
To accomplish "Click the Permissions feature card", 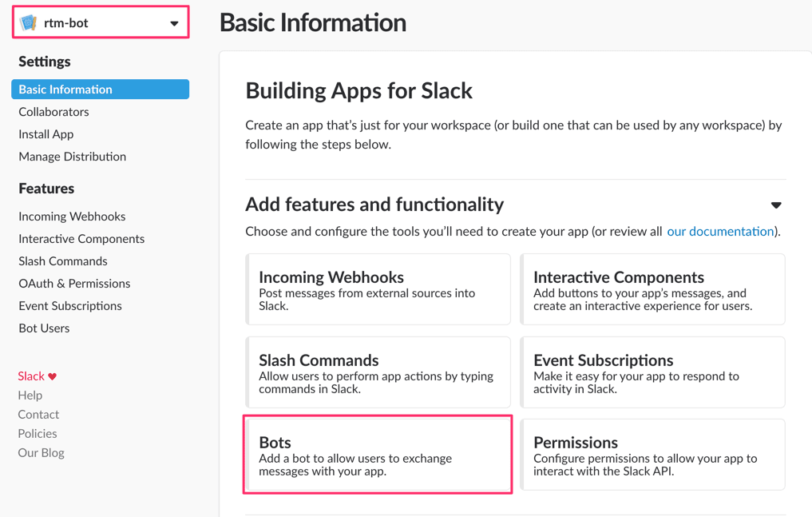I will pos(652,455).
